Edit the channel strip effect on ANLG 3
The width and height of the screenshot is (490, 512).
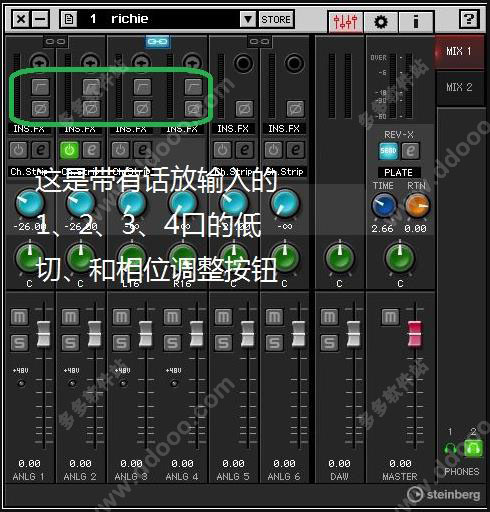pos(142,150)
